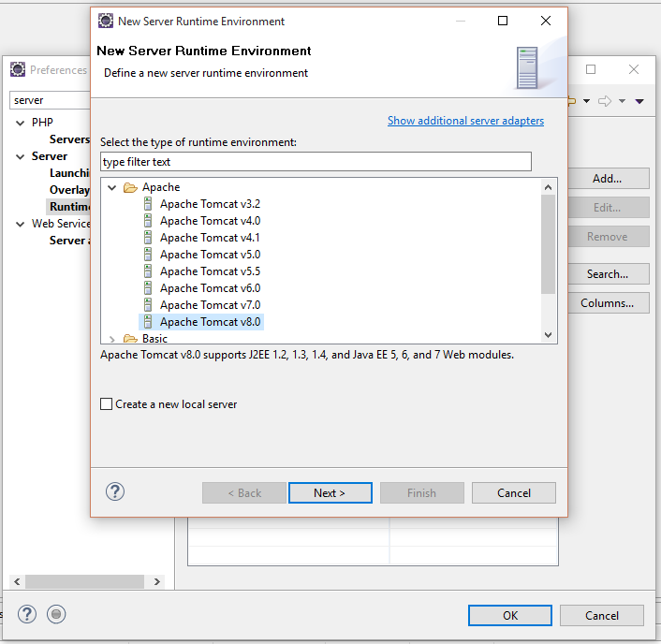The width and height of the screenshot is (661, 644).
Task: Select Servers under PHP in Preferences
Action: [x=69, y=139]
